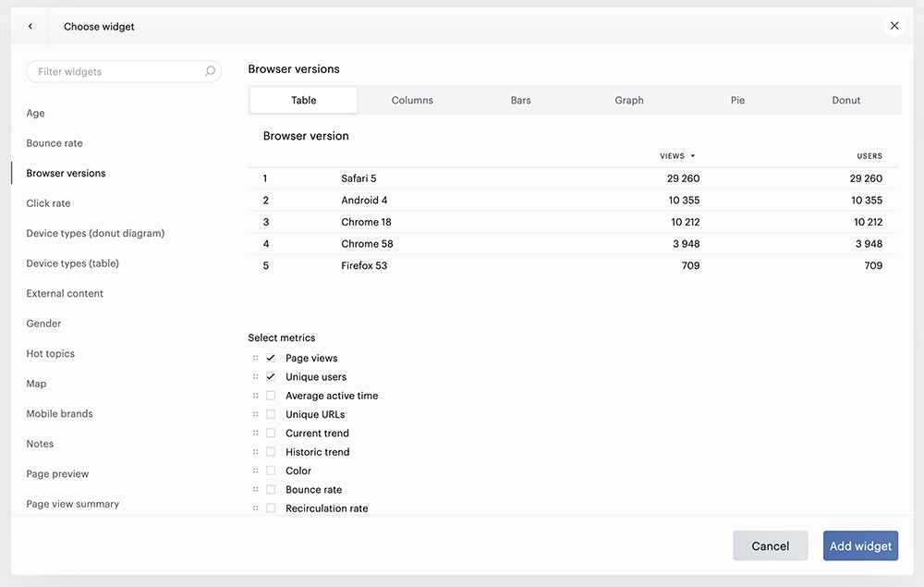Enable the Unique URLs metric
924x587 pixels.
[271, 414]
